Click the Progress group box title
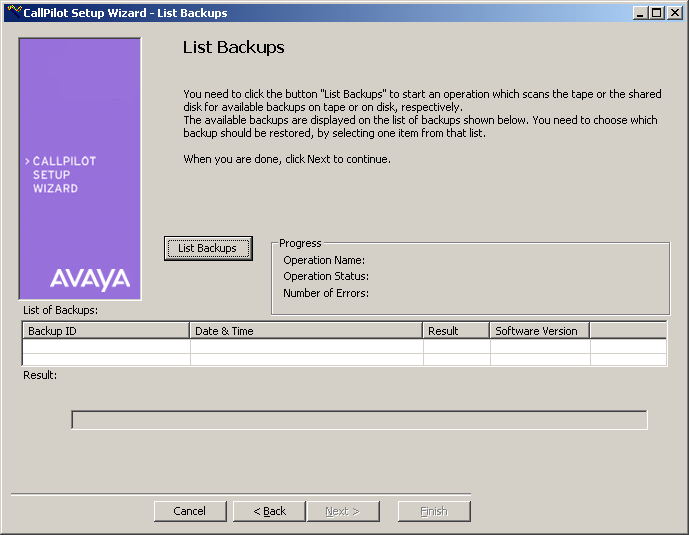The width and height of the screenshot is (690, 535). [x=300, y=243]
